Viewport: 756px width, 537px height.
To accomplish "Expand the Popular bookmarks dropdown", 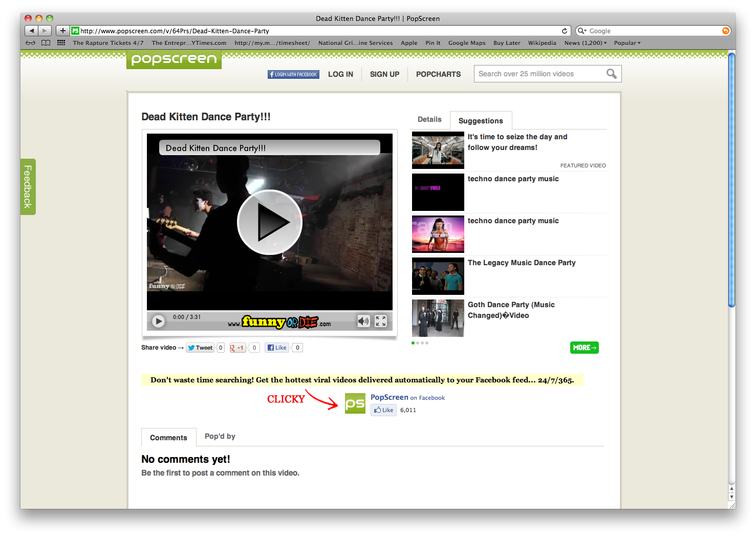I will [627, 43].
